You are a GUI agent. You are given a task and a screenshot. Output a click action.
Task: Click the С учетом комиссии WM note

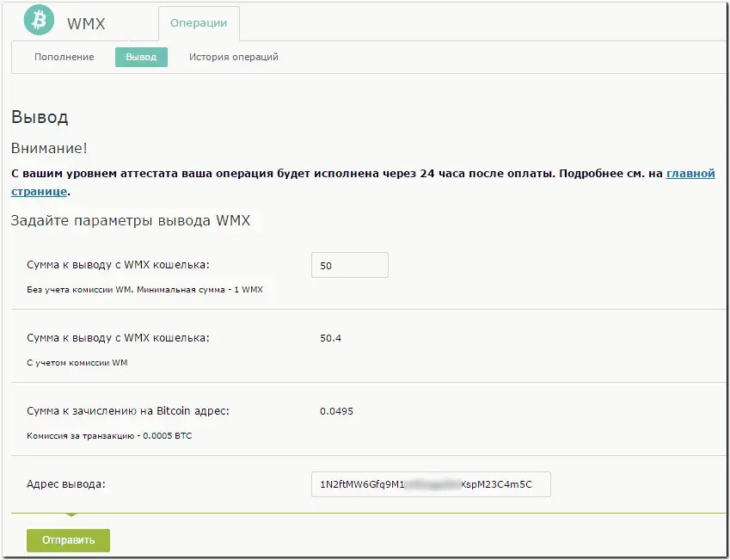(x=77, y=363)
